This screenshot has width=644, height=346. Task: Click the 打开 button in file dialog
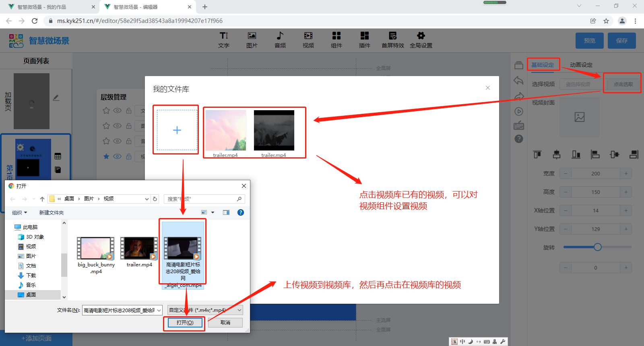click(185, 323)
